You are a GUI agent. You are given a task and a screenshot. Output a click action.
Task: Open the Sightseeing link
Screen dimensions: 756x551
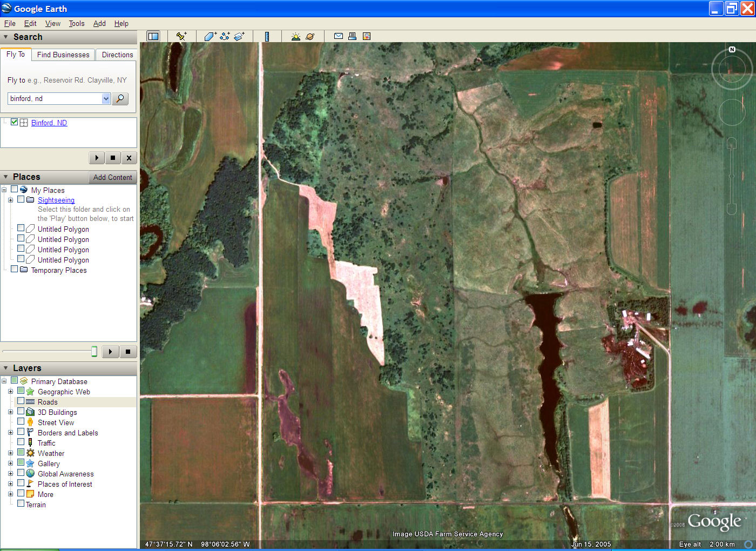tap(56, 200)
